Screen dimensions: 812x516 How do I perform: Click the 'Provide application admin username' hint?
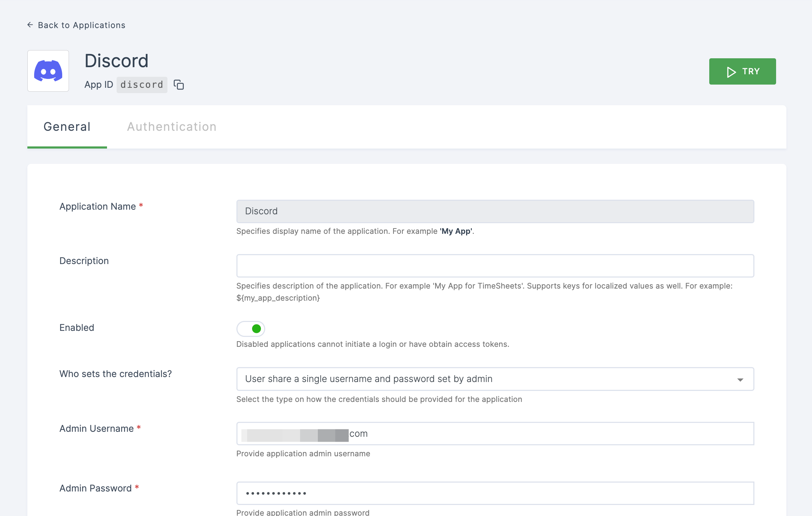[303, 454]
